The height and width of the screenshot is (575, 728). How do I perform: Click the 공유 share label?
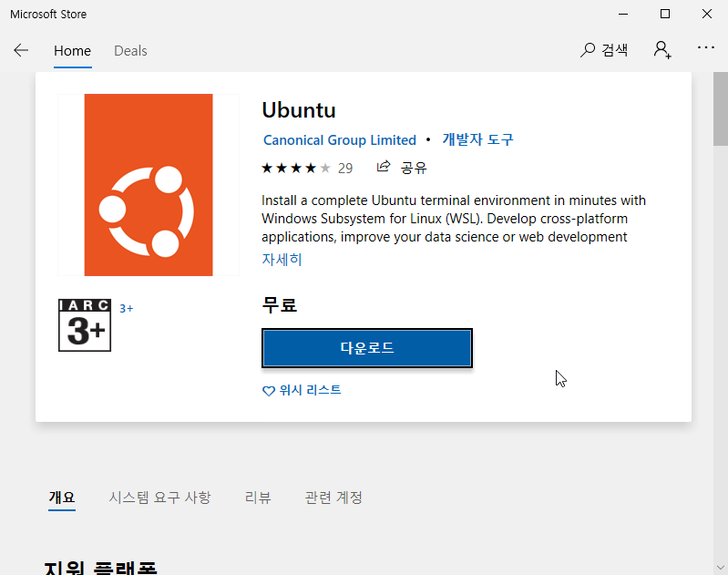point(414,168)
